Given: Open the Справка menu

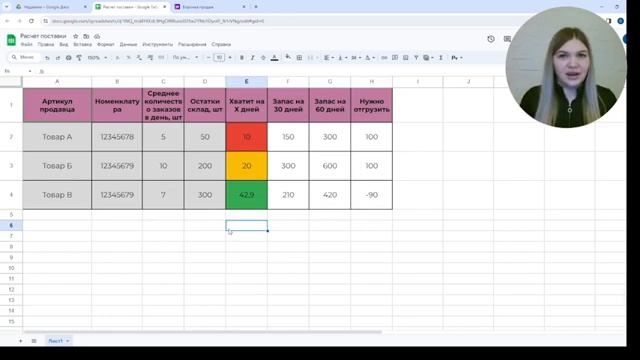Looking at the screenshot, I should (x=221, y=44).
